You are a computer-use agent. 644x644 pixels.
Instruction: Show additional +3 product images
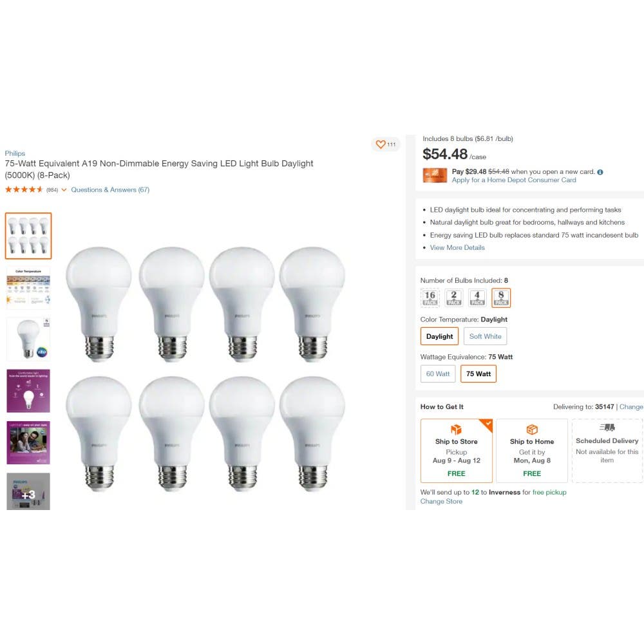(28, 491)
